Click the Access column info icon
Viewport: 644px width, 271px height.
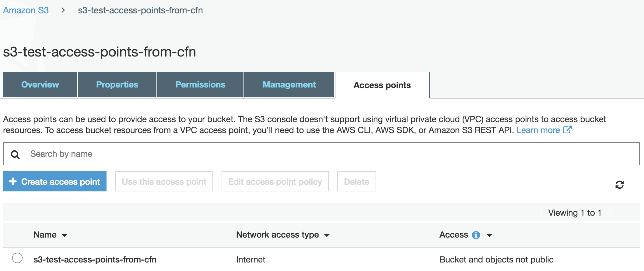click(476, 235)
